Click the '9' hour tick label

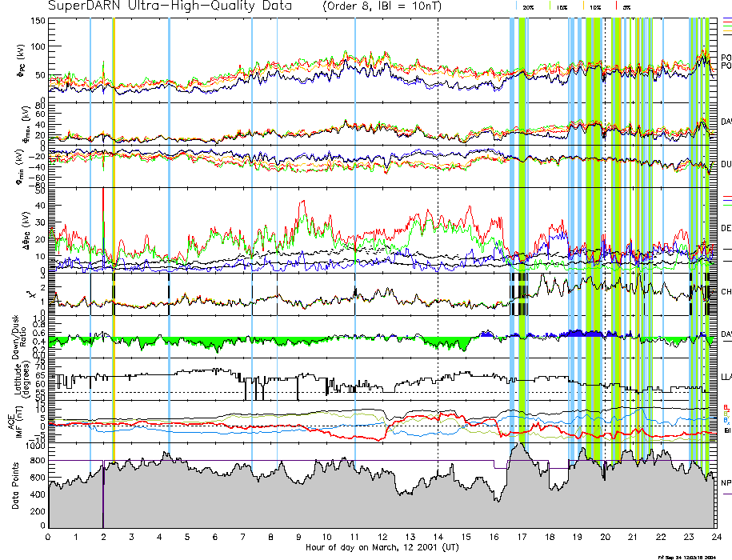[x=298, y=537]
